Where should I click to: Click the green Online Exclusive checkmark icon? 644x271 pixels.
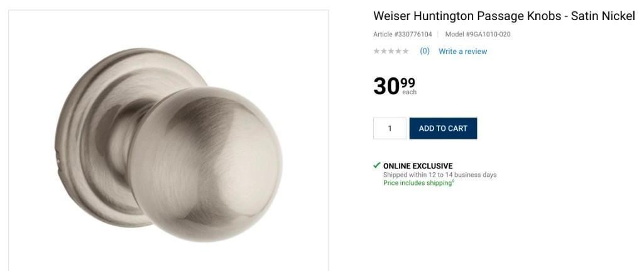[376, 165]
